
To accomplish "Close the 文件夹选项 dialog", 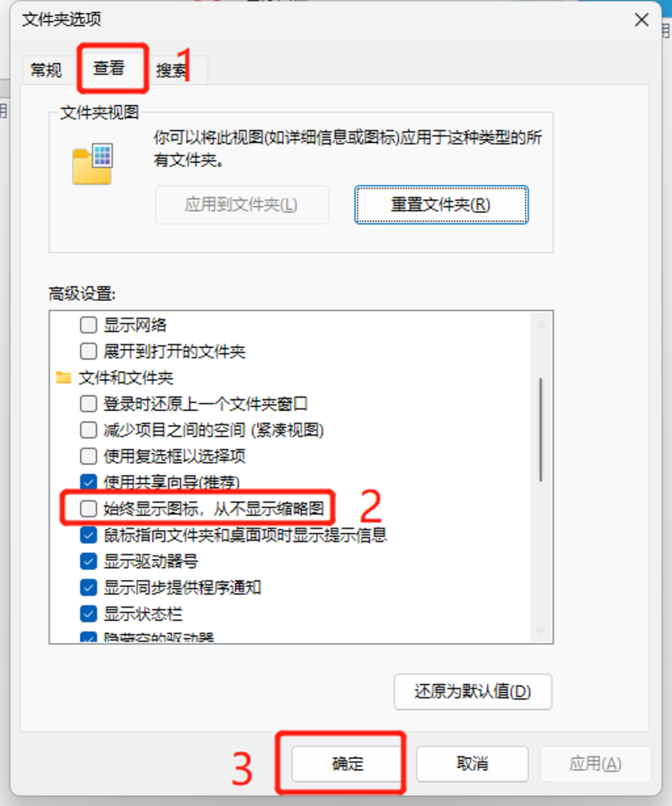I will point(641,20).
